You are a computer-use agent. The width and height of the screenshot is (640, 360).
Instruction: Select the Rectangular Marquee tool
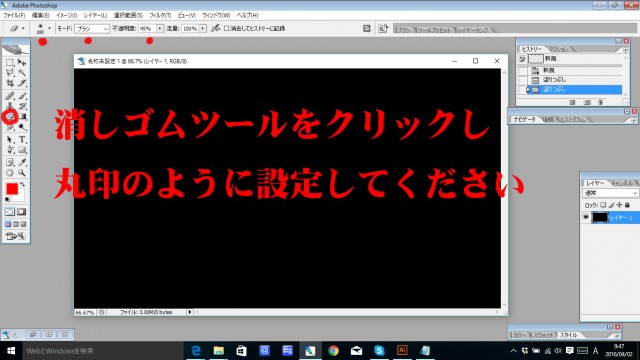point(10,62)
